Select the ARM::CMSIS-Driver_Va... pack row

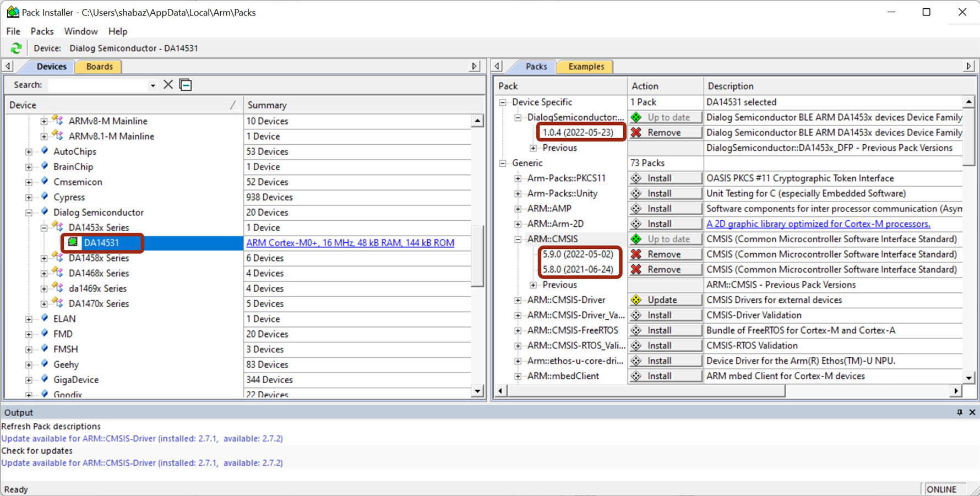(576, 315)
